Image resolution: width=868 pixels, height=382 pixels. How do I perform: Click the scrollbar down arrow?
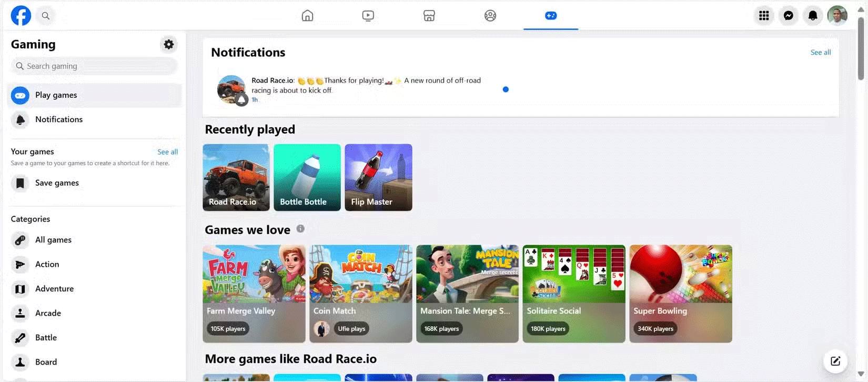pos(861,374)
